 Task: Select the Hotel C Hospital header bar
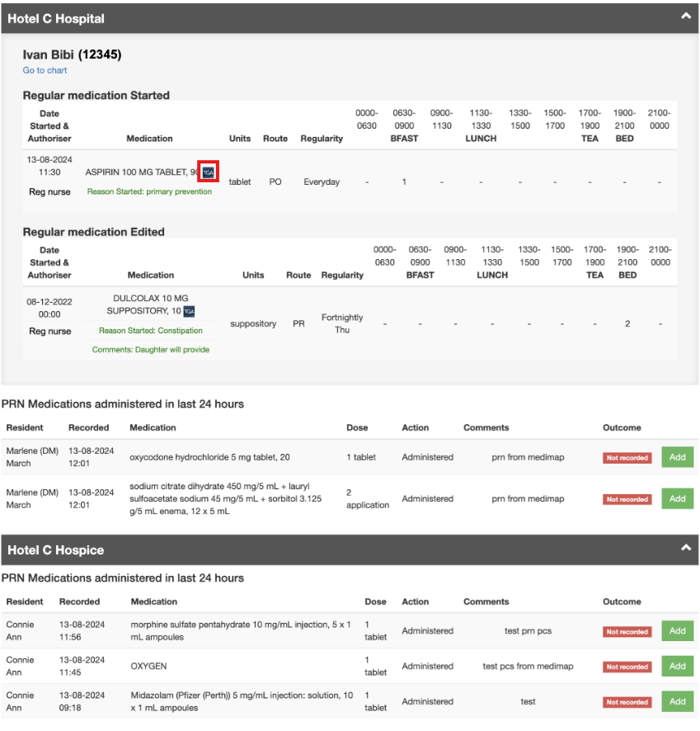pos(330,17)
